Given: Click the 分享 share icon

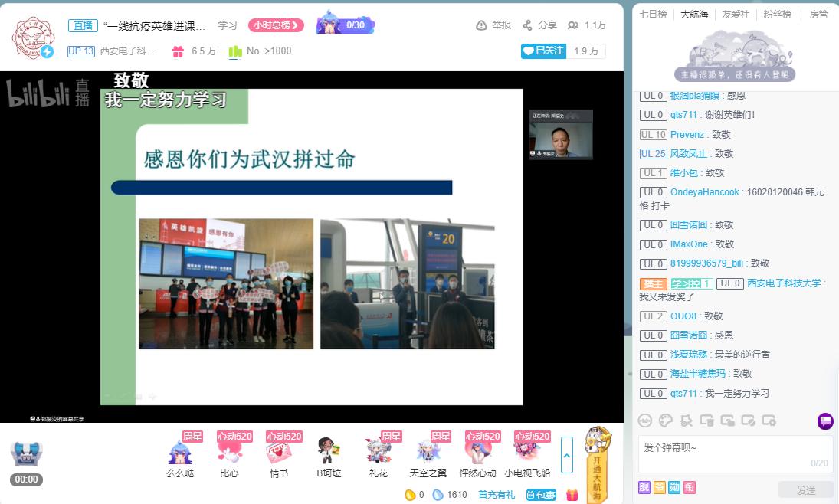Looking at the screenshot, I should point(527,25).
